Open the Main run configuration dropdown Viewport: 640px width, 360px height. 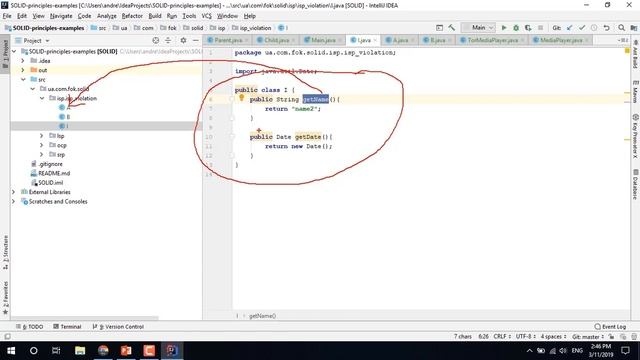click(x=478, y=28)
